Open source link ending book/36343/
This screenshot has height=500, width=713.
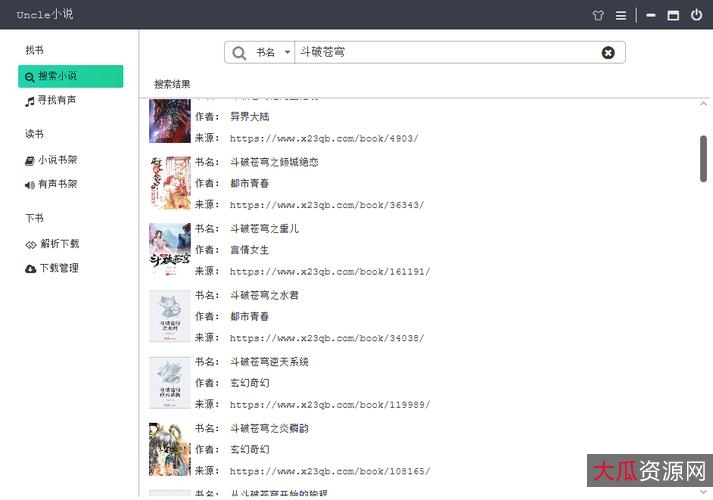pos(327,205)
